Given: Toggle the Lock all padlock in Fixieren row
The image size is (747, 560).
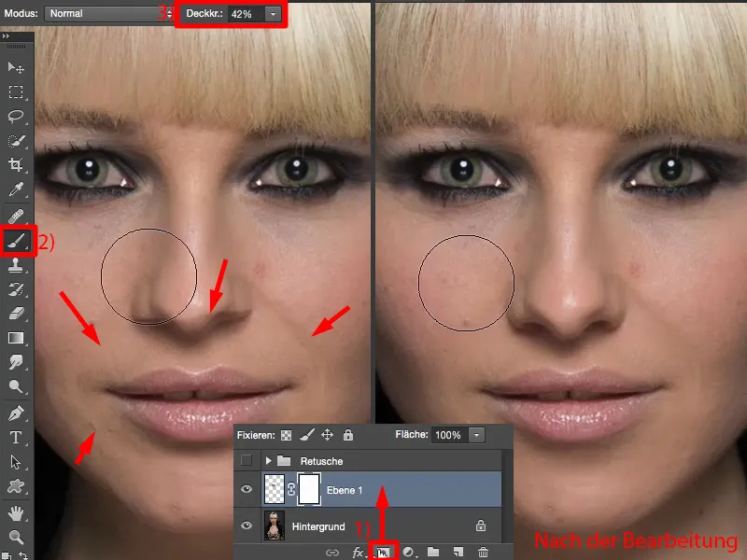Looking at the screenshot, I should point(346,435).
